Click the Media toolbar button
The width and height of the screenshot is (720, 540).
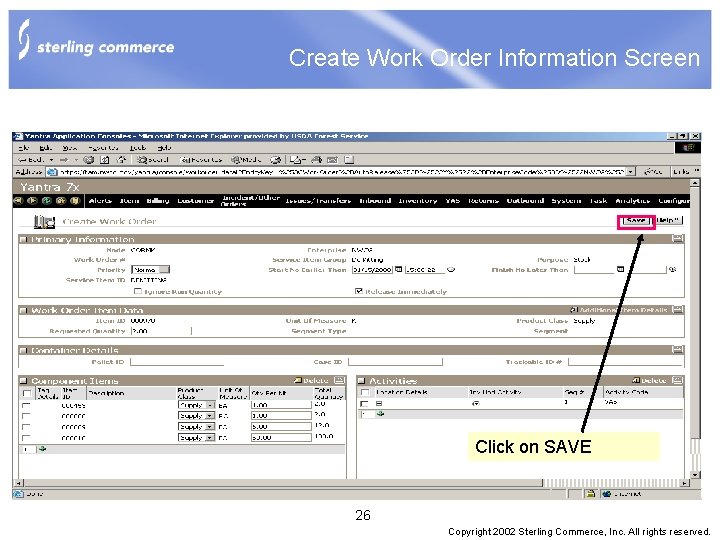point(246,160)
